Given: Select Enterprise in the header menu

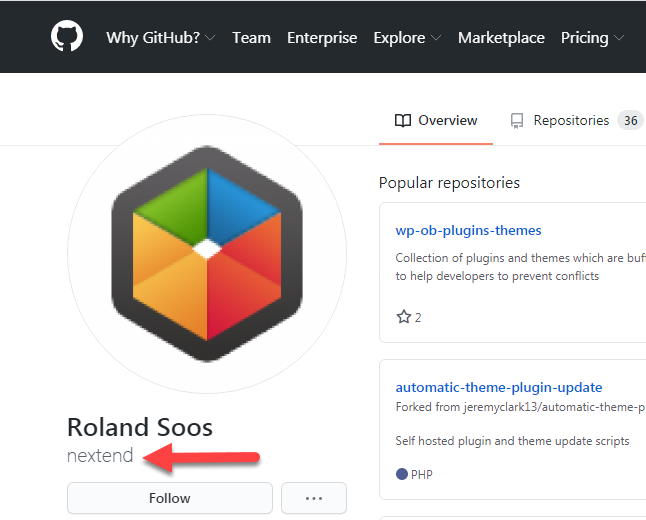Looking at the screenshot, I should 322,38.
